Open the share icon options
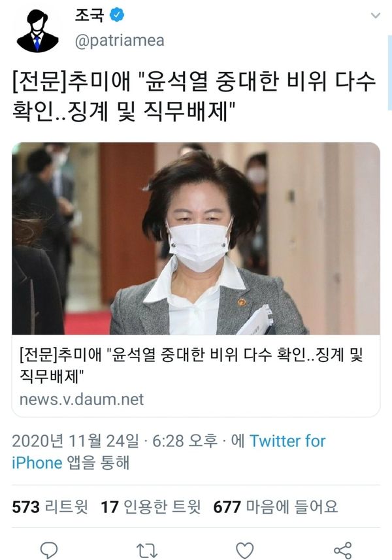The image size is (392, 560). click(x=343, y=550)
